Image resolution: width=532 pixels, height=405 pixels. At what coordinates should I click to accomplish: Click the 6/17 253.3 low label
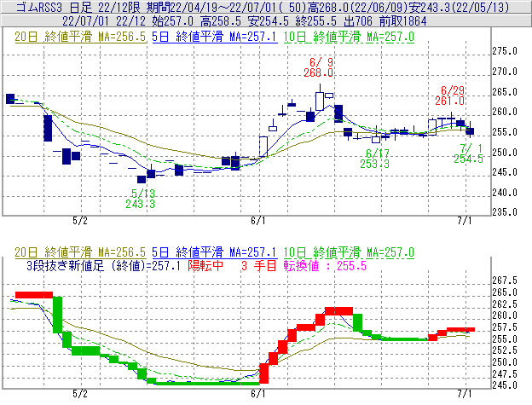(x=374, y=159)
